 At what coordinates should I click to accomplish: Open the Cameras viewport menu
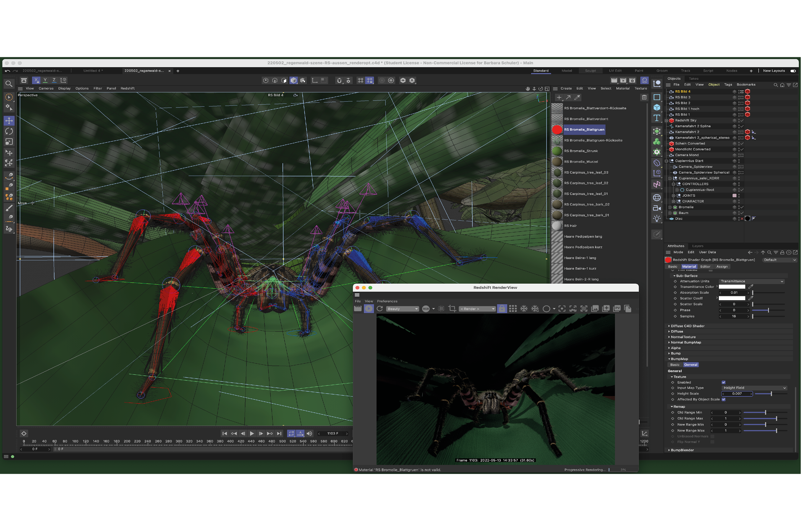[x=46, y=89]
